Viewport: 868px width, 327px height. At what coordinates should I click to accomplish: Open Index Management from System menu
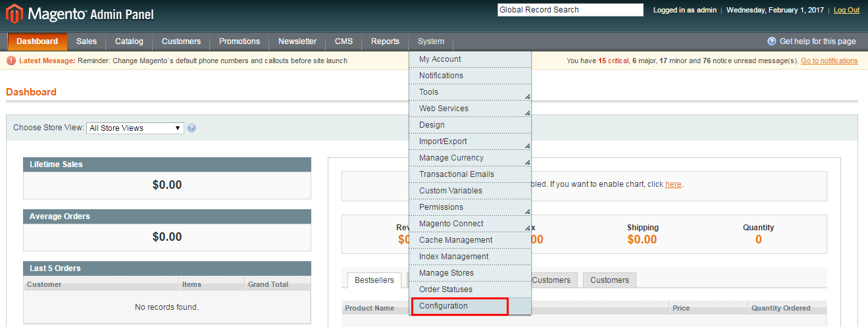tap(470, 257)
